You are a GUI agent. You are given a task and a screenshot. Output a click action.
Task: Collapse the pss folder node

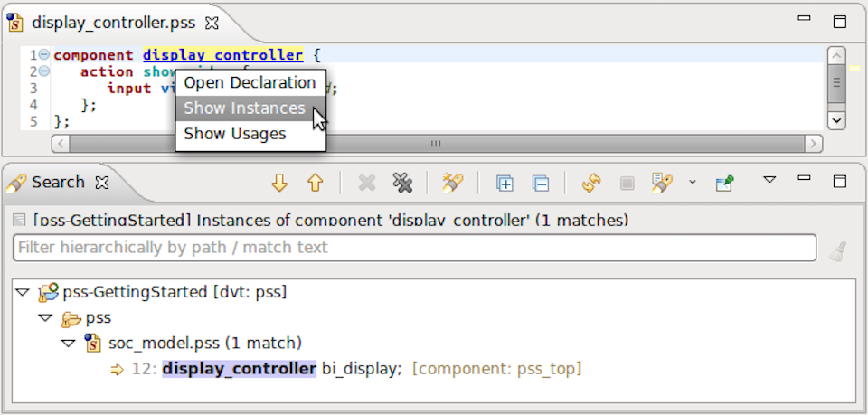pyautogui.click(x=45, y=318)
